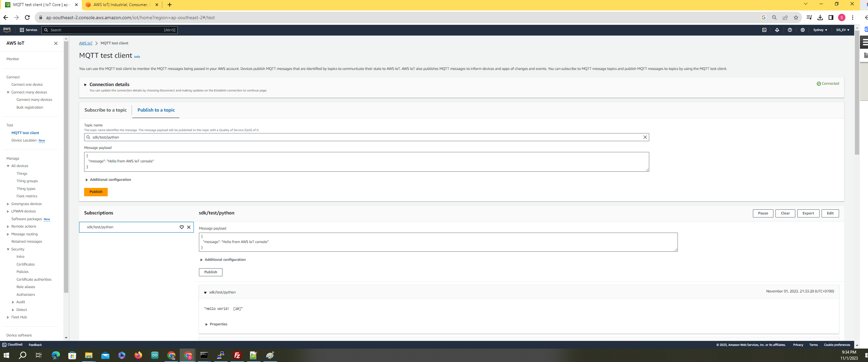868x362 pixels.
Task: Favorite the sdk/test/python subscription heart
Action: [x=182, y=227]
